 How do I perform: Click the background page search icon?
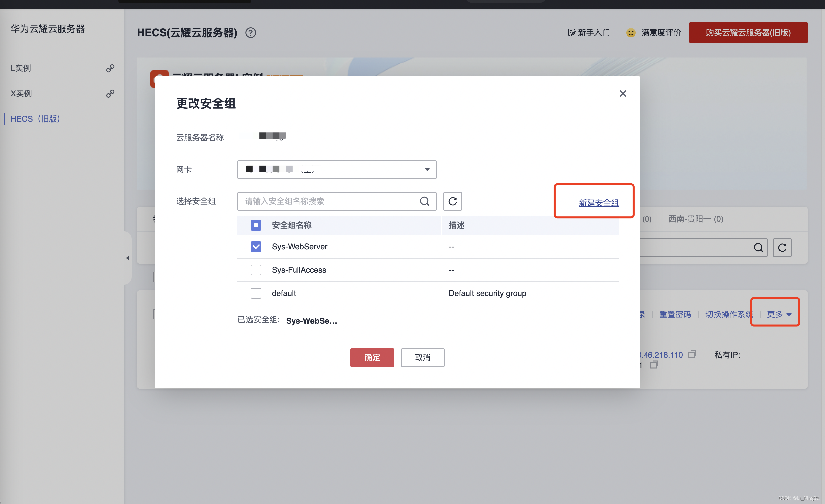758,248
